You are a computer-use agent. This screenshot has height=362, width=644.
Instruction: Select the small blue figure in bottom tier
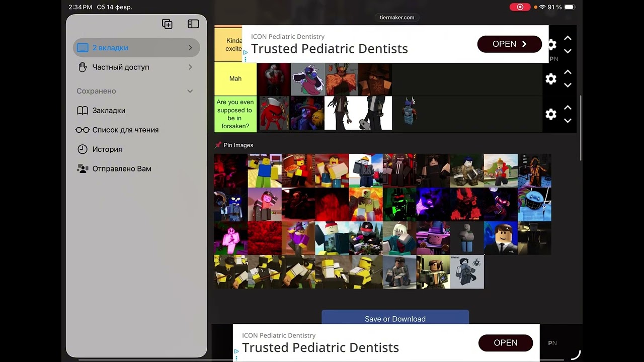409,112
